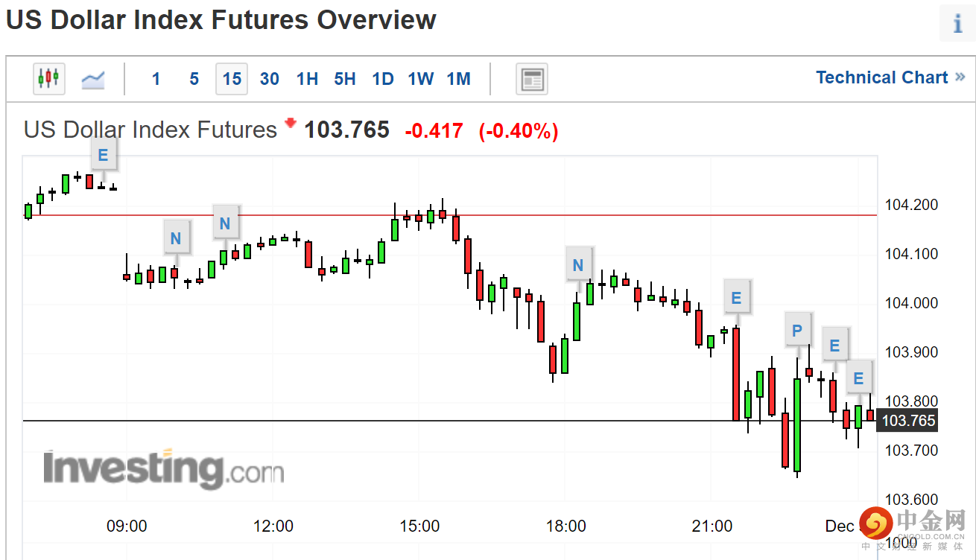Choose the 1D timeframe

tap(383, 79)
